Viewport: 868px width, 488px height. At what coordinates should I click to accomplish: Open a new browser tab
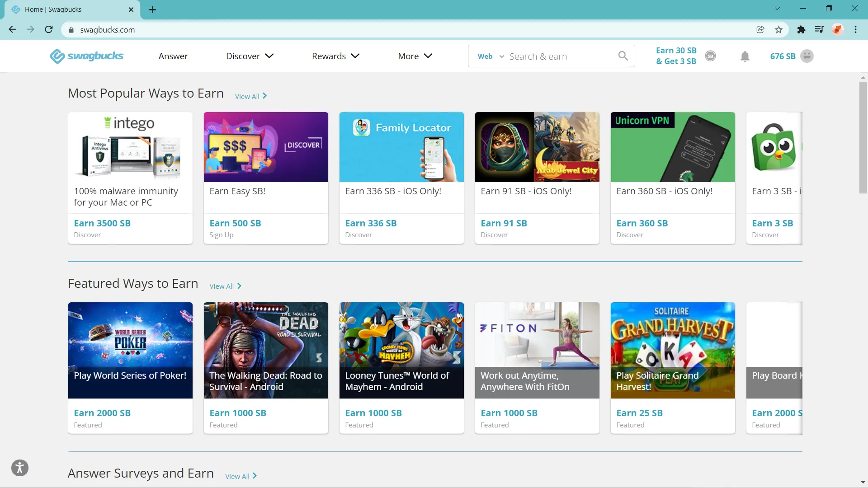153,9
